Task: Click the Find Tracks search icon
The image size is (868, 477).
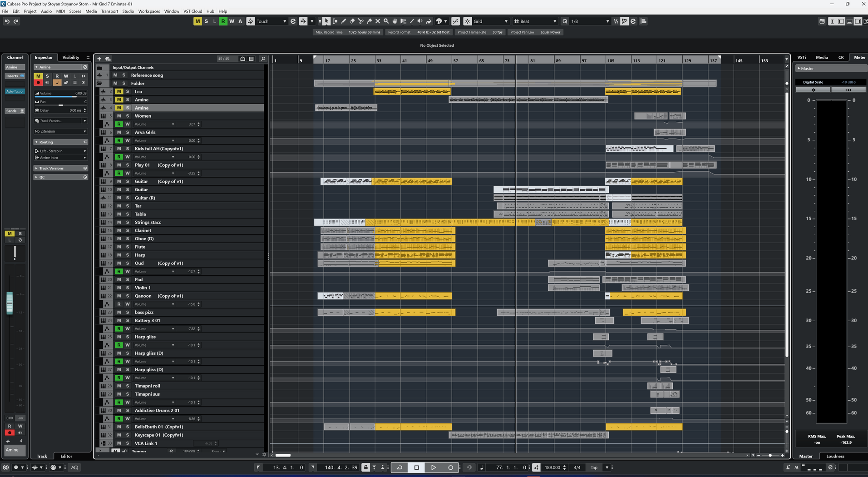Action: [263, 59]
